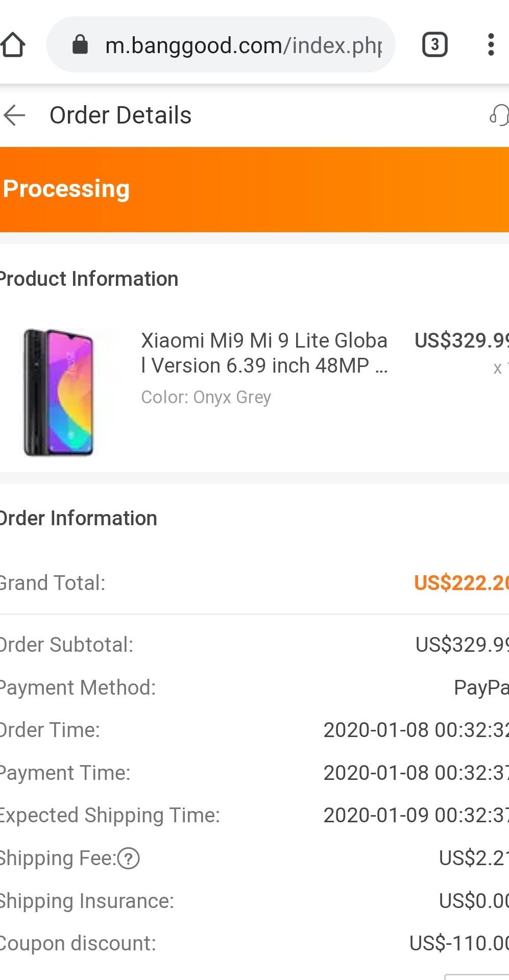Tap the Product Information section heading
The width and height of the screenshot is (509, 980).
click(89, 279)
